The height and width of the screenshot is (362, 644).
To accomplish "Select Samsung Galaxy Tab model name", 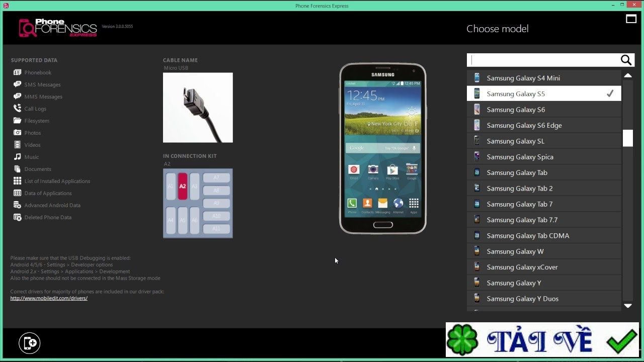I will coord(517,172).
